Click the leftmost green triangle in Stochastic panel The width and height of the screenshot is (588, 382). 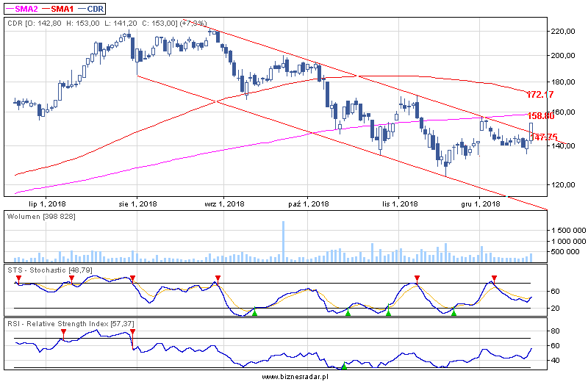(x=255, y=312)
